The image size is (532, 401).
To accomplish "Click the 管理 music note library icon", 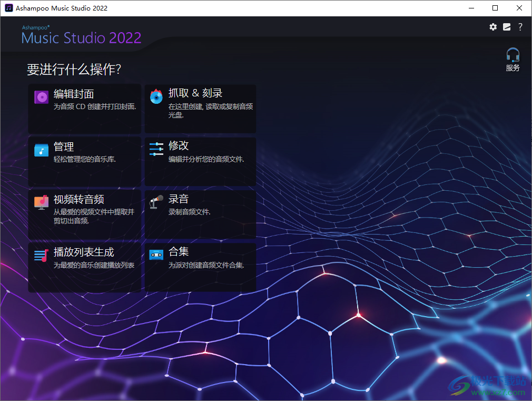I will point(41,150).
